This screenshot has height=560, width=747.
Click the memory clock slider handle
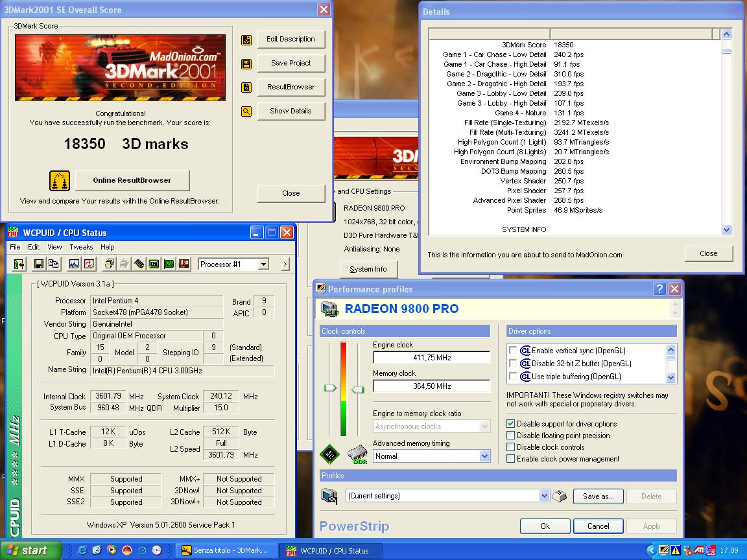click(358, 390)
